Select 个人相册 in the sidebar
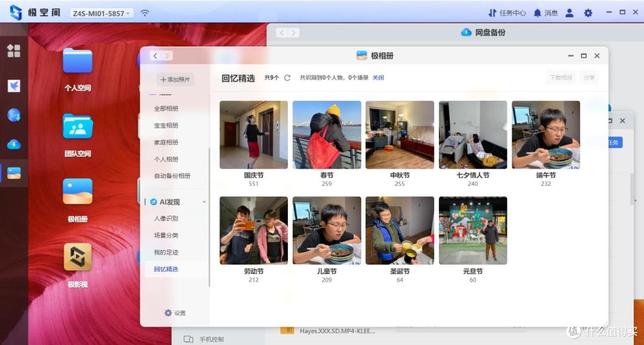644x345 pixels. click(166, 158)
